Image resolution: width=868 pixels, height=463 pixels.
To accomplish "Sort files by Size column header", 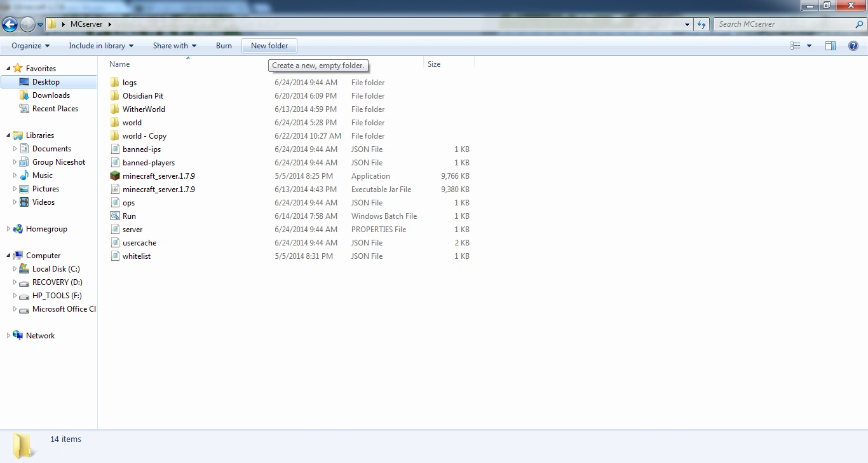I will pyautogui.click(x=434, y=64).
